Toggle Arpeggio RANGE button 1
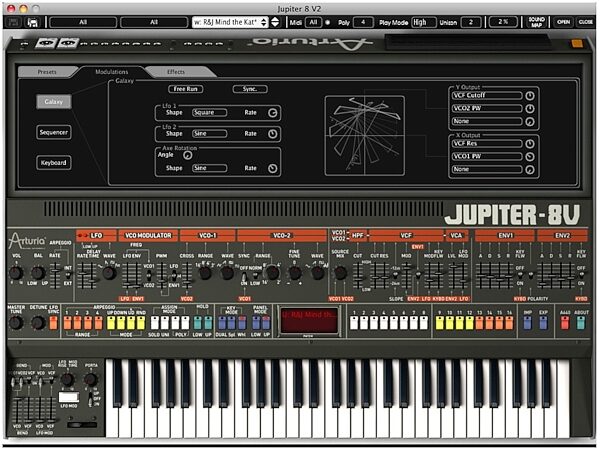The image size is (600, 450). tap(67, 323)
